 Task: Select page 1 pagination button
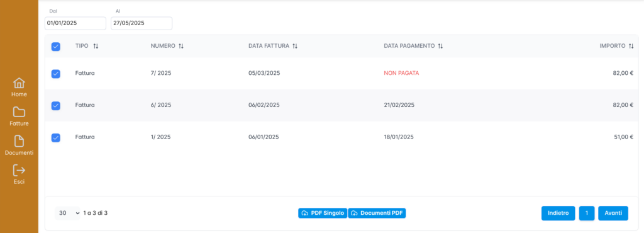(x=587, y=213)
